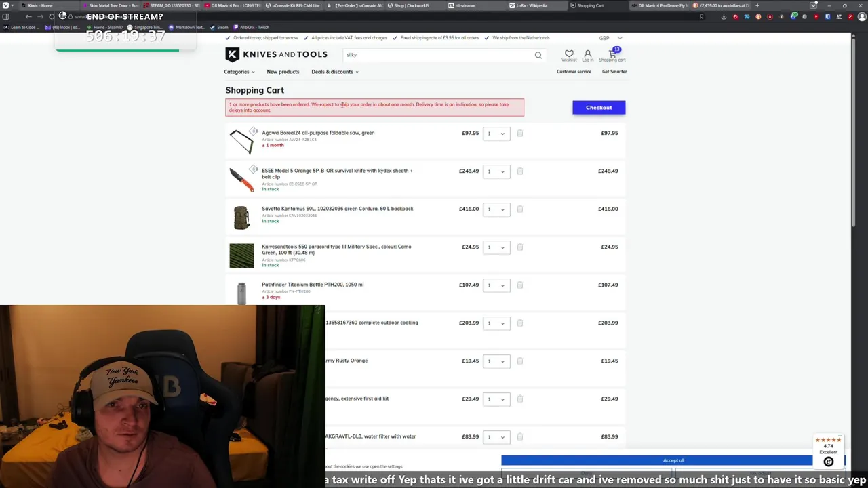Remove Savotta Kantamus backpack via trash icon
Image resolution: width=868 pixels, height=488 pixels.
[x=520, y=209]
